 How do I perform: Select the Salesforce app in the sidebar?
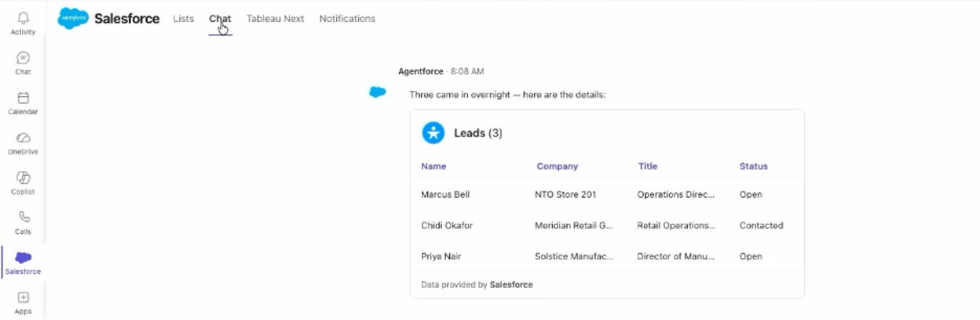tap(23, 263)
